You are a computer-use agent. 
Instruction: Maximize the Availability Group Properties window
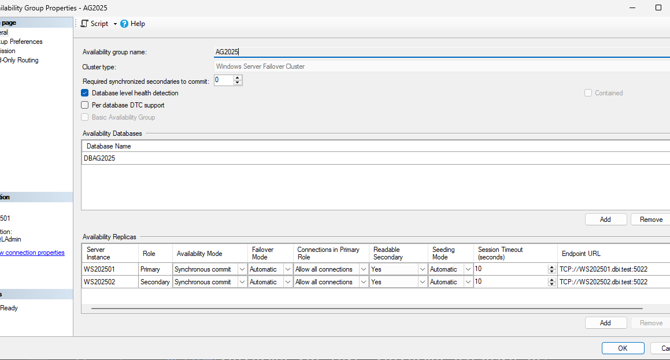pyautogui.click(x=658, y=8)
